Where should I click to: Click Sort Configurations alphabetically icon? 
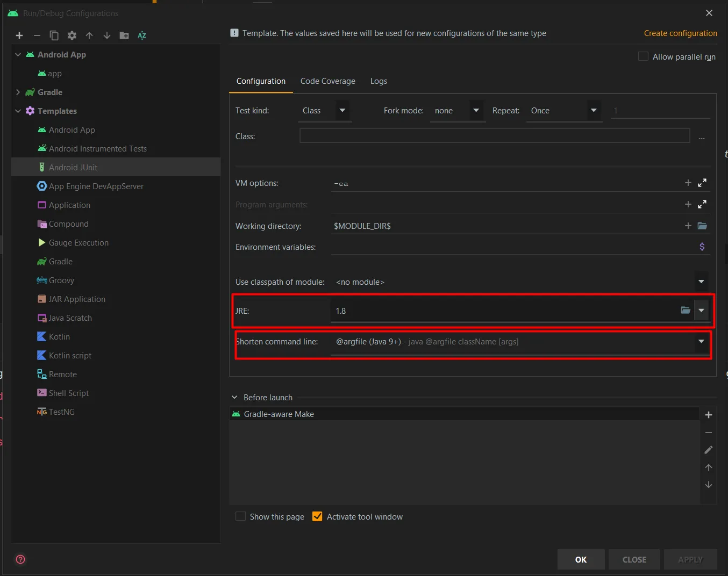click(x=142, y=35)
